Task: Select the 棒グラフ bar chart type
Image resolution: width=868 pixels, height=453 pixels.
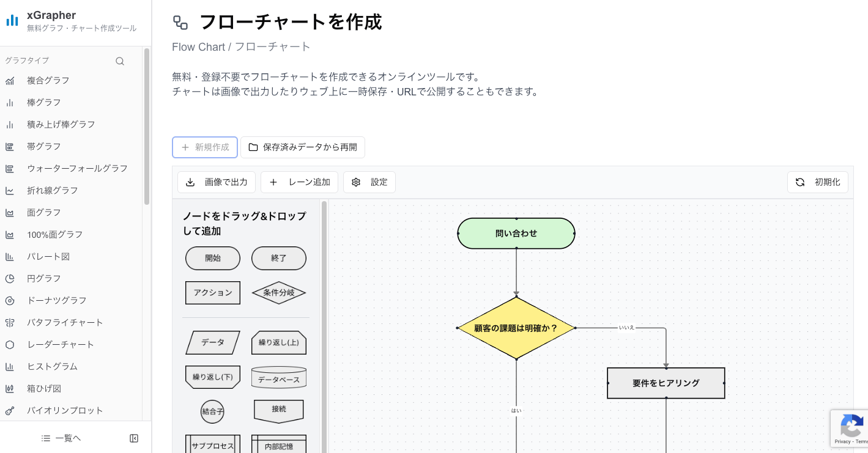Action: coord(43,102)
